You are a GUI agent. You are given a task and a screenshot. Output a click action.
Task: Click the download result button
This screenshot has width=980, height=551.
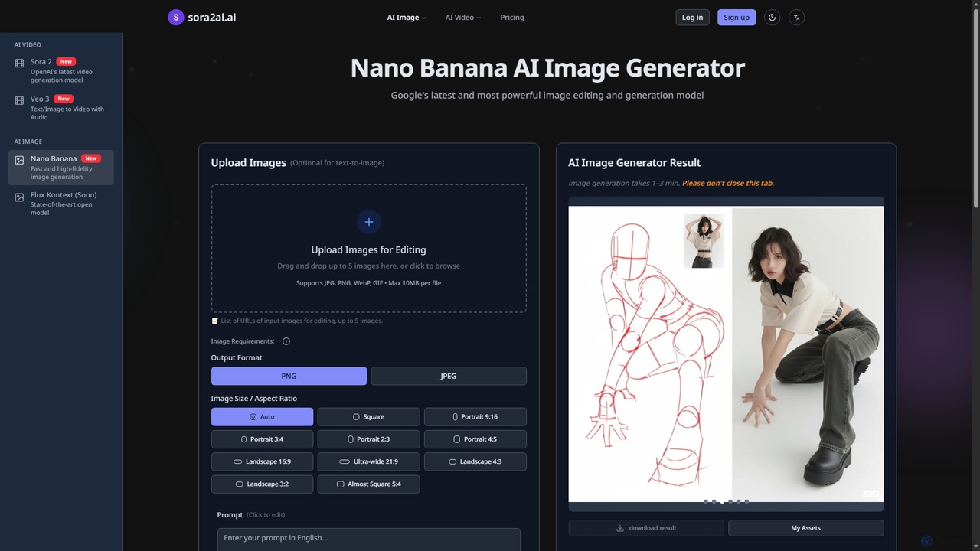pyautogui.click(x=646, y=528)
